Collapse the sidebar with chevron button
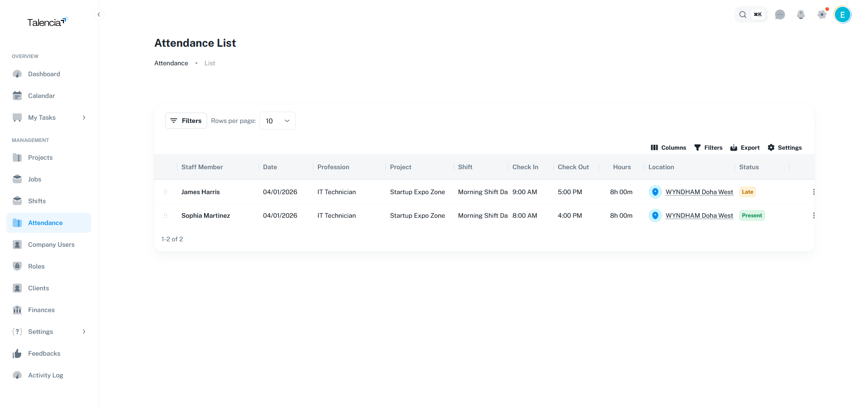This screenshot has height=411, width=868. click(98, 15)
